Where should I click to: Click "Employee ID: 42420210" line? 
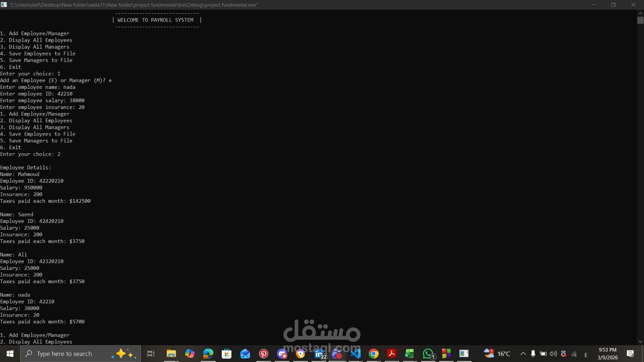tap(32, 221)
